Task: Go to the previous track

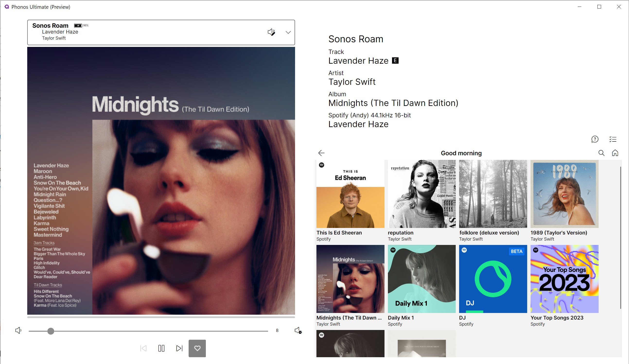Action: click(x=143, y=348)
